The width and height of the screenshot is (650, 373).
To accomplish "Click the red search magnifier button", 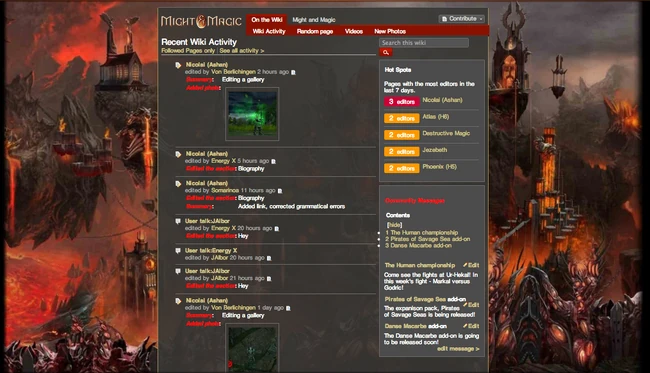I will (x=386, y=52).
